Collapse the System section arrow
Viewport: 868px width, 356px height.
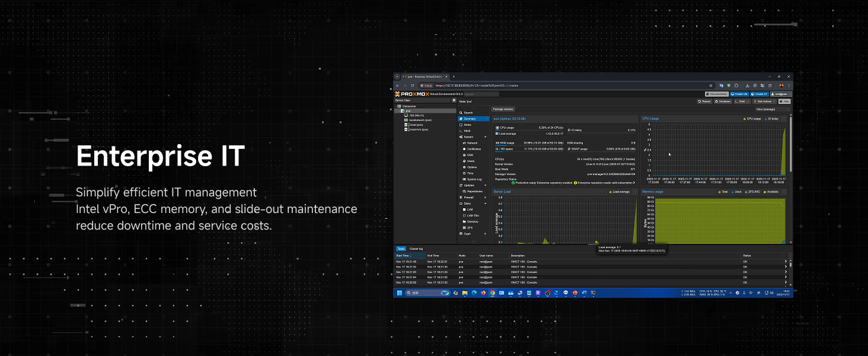coord(486,137)
